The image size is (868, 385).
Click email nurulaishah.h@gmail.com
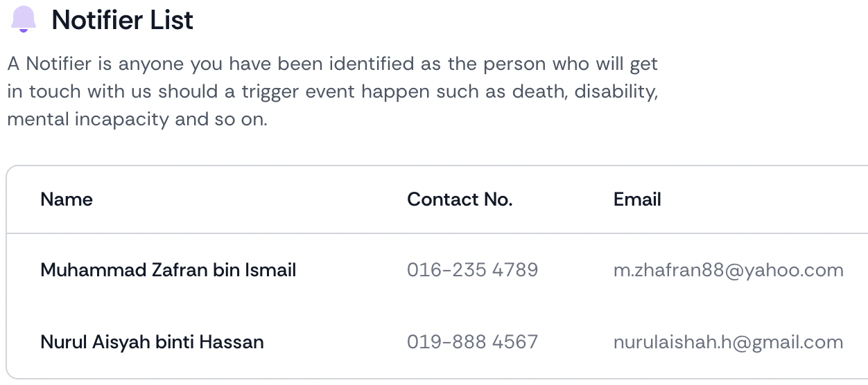point(729,342)
